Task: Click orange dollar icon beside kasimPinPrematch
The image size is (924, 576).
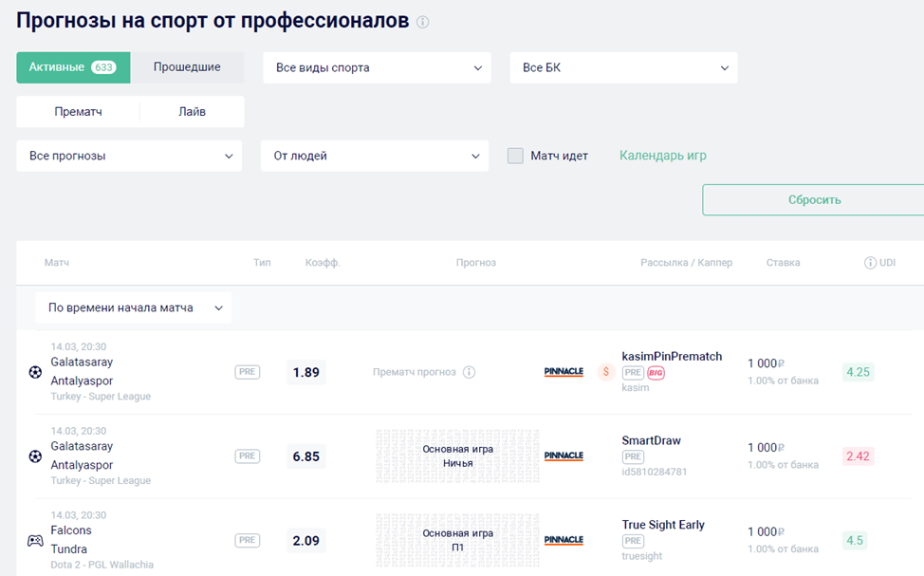Action: tap(606, 372)
